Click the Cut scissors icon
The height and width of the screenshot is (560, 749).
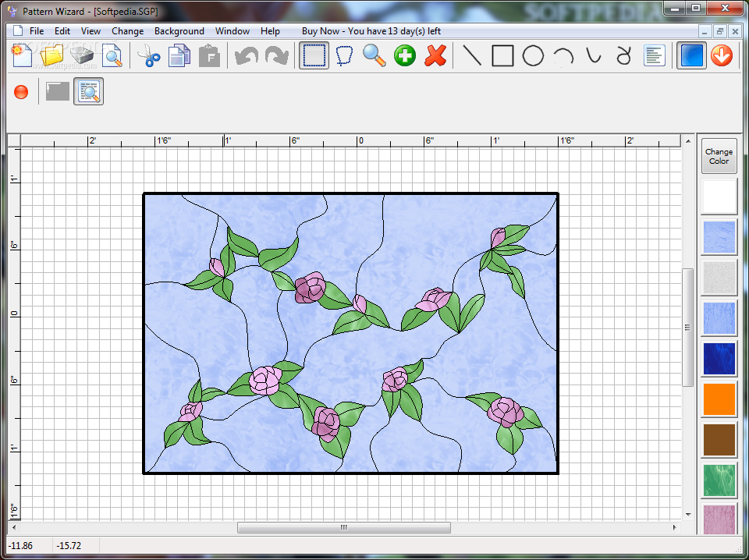point(149,55)
